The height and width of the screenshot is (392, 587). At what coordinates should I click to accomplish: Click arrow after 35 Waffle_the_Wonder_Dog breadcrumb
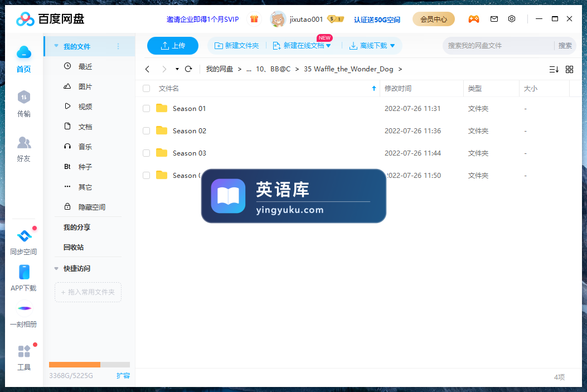[400, 69]
